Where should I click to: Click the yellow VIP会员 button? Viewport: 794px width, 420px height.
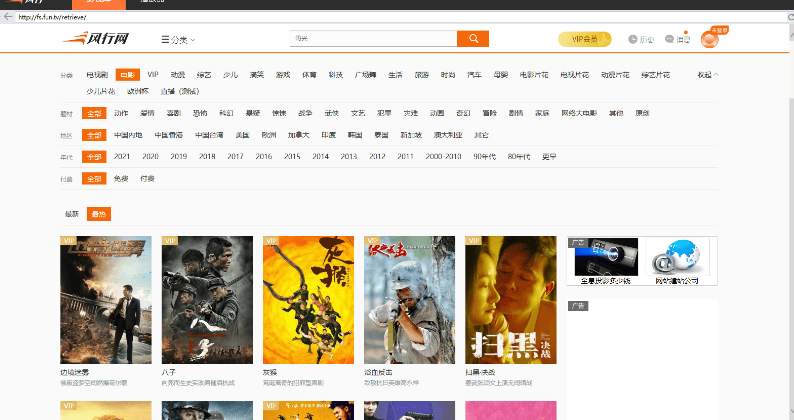pos(584,39)
